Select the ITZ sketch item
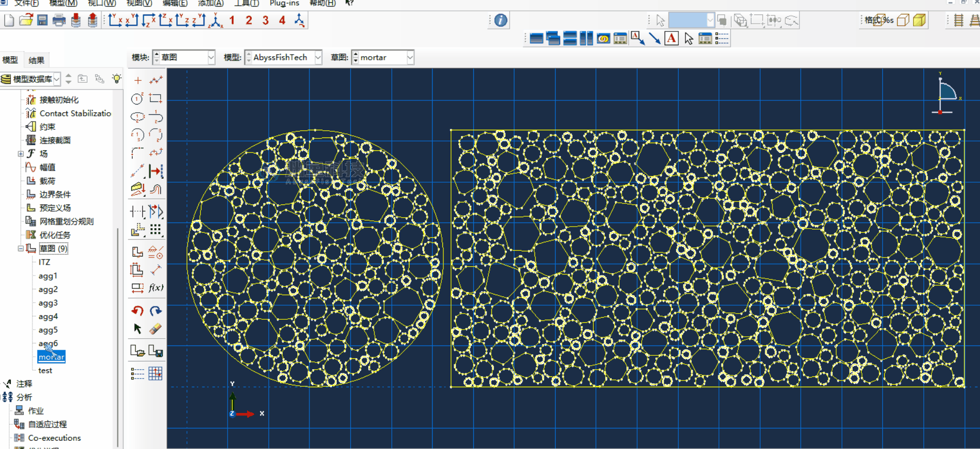This screenshot has height=449, width=980. [44, 262]
